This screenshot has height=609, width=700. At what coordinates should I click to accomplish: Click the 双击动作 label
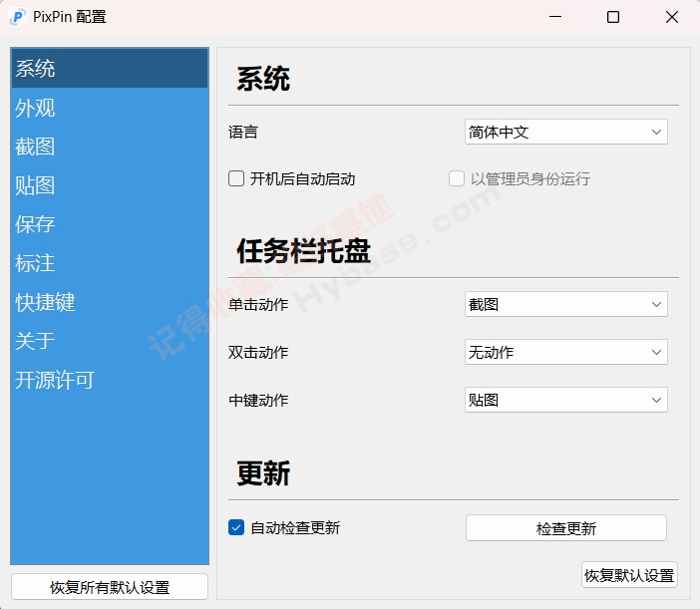tap(258, 353)
